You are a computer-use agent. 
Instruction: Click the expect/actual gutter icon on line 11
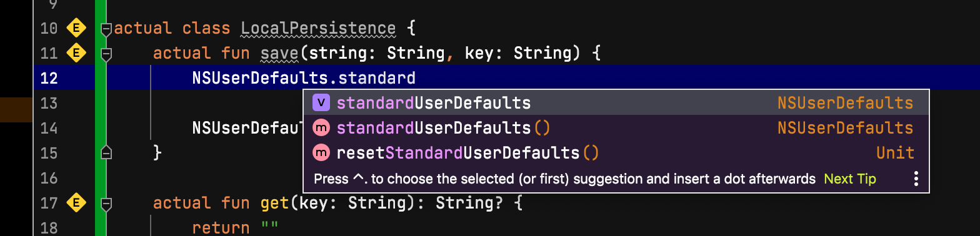pos(76,53)
